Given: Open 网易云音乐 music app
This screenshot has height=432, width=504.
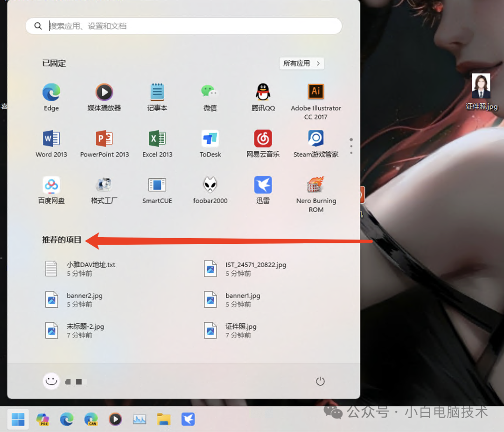Looking at the screenshot, I should [x=263, y=143].
